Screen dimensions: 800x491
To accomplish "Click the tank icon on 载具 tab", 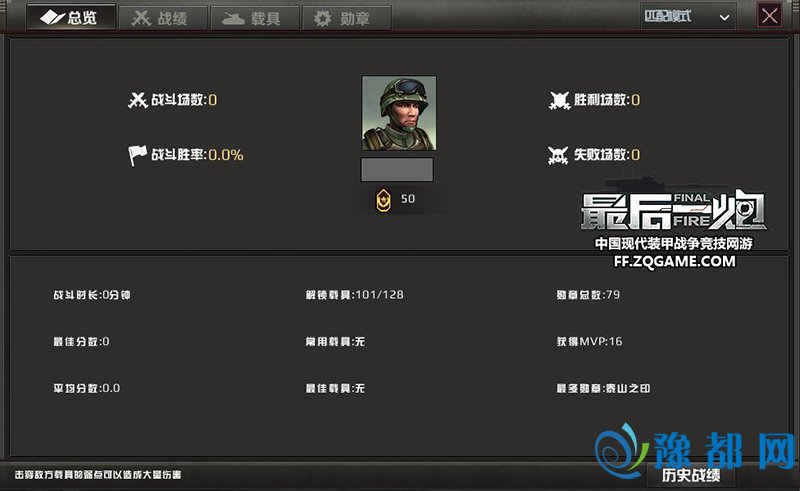I will tap(233, 19).
